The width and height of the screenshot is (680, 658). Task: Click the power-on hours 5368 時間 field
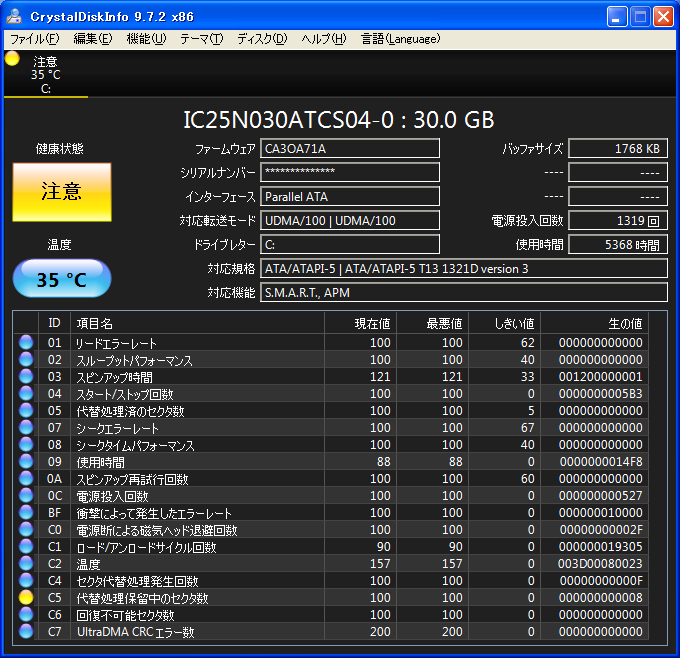(x=618, y=245)
